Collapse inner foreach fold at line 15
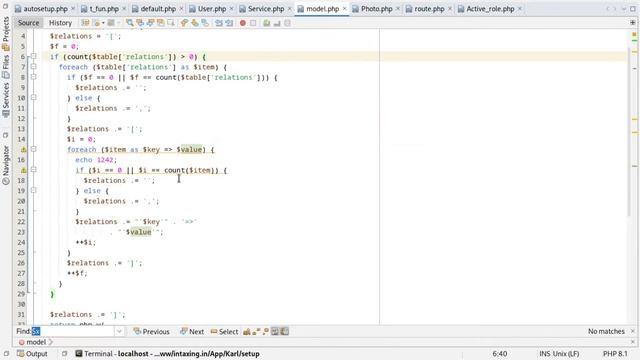640x360 pixels. 33,149
